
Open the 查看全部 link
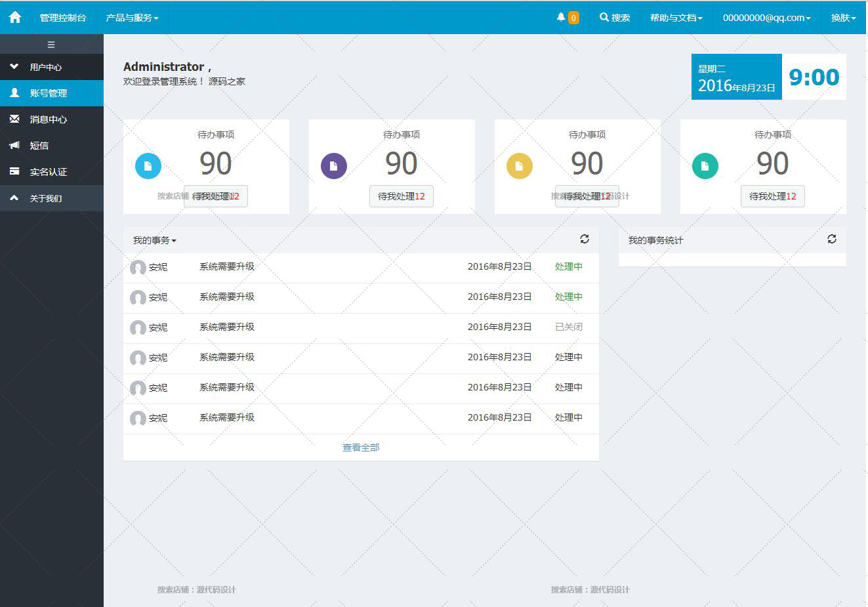(x=361, y=448)
